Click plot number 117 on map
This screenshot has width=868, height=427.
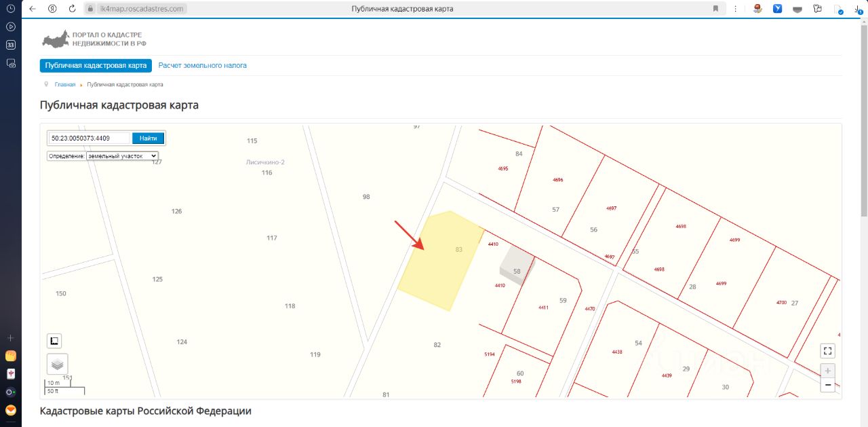272,238
